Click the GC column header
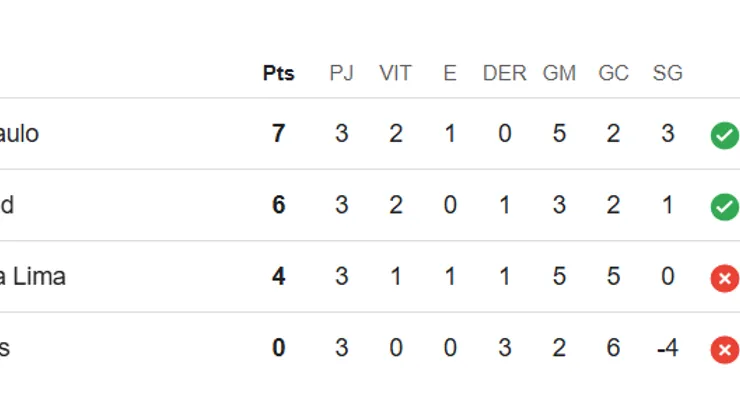 click(x=613, y=74)
